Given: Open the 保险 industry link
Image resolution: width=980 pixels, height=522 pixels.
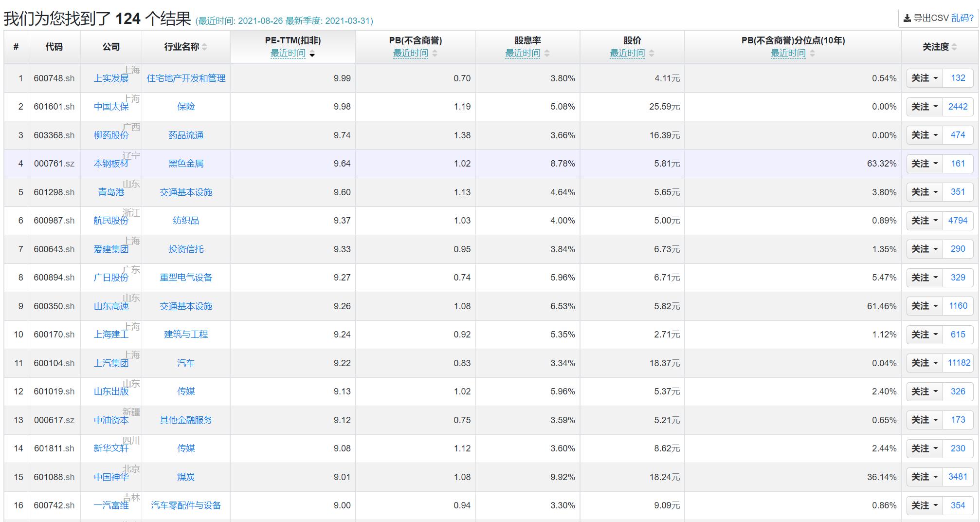Looking at the screenshot, I should 185,107.
